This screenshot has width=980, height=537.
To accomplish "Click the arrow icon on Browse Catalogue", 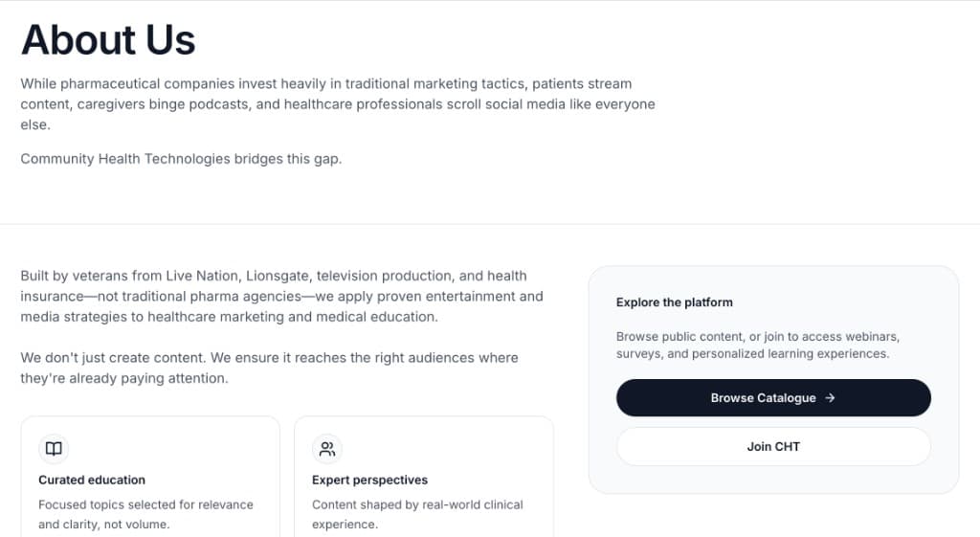I will [x=830, y=398].
